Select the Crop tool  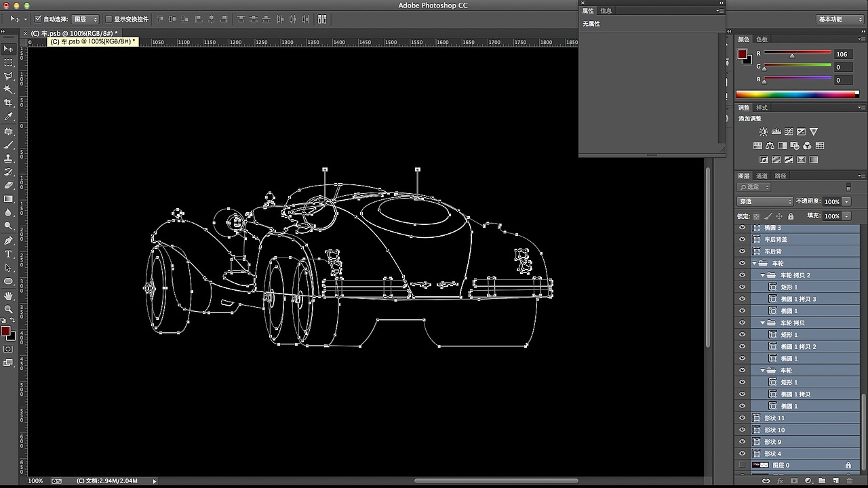click(x=9, y=103)
